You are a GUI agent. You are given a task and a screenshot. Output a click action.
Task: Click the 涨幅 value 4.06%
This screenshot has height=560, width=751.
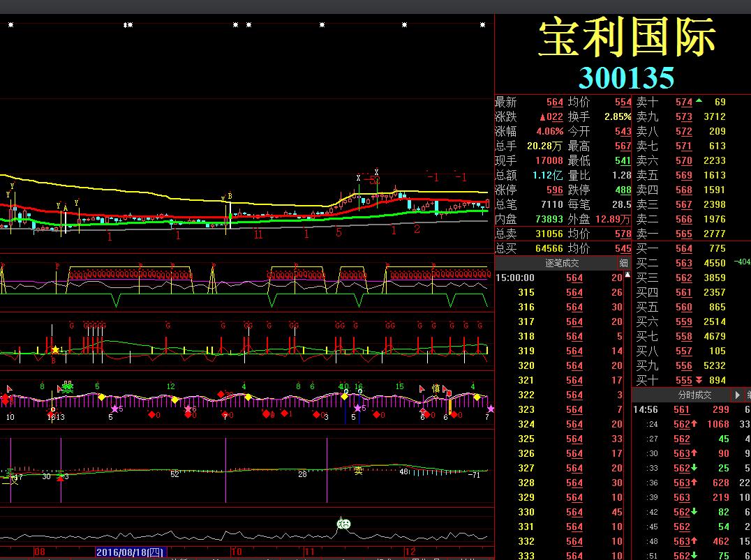point(550,131)
